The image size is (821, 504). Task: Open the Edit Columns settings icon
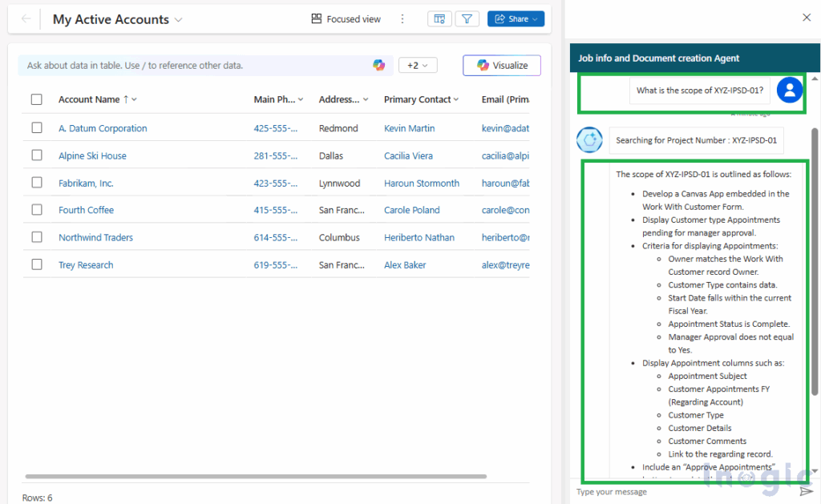click(439, 18)
